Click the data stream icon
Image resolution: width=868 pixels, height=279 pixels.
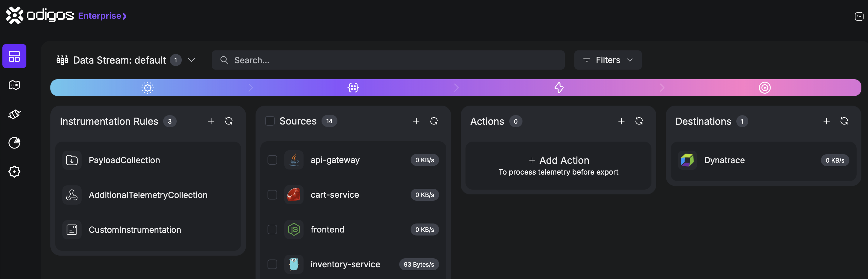(x=62, y=60)
